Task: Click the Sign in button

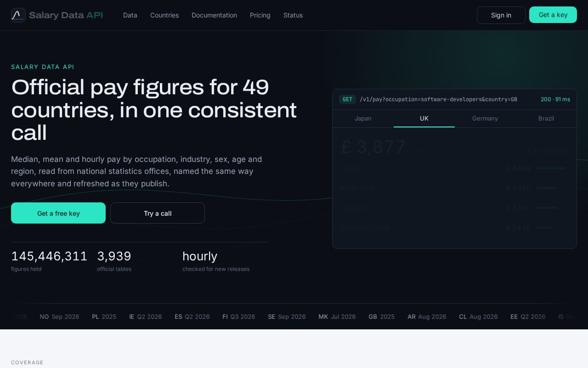Action: point(501,15)
